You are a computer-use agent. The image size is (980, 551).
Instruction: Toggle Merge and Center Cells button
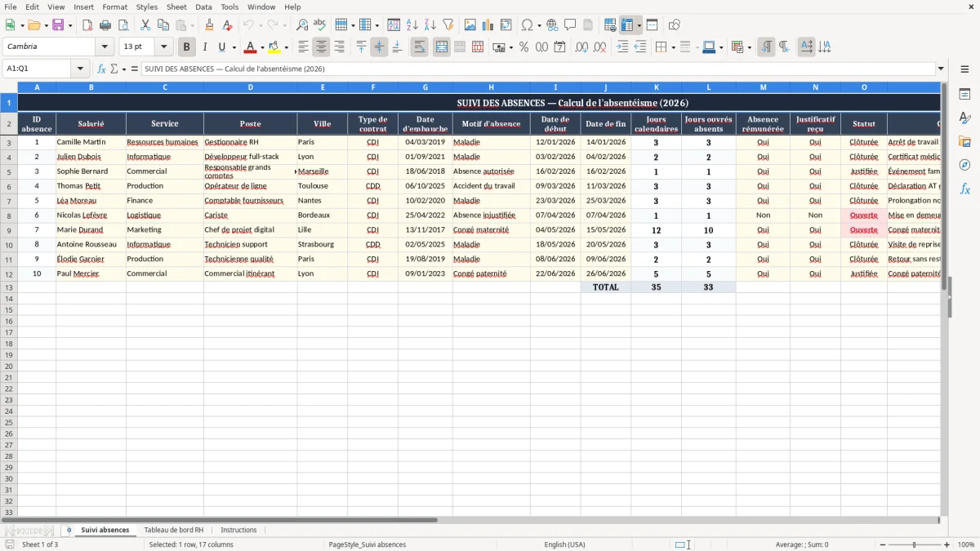pos(442,47)
